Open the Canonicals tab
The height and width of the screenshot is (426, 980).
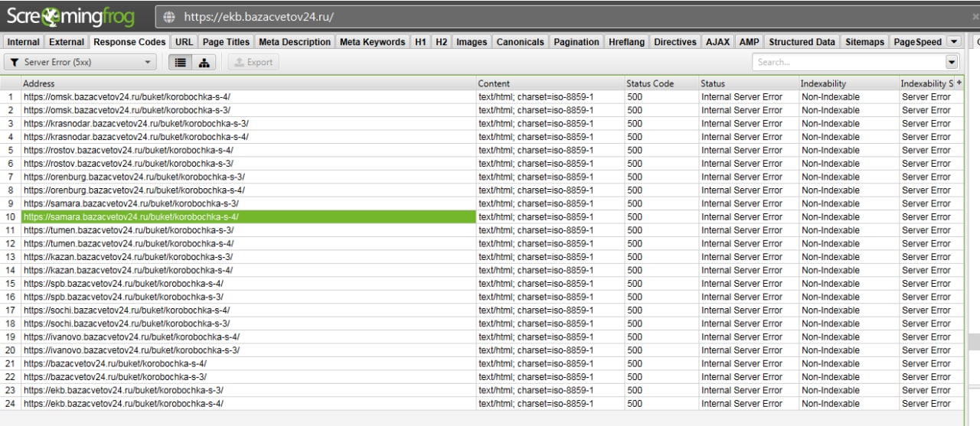521,42
